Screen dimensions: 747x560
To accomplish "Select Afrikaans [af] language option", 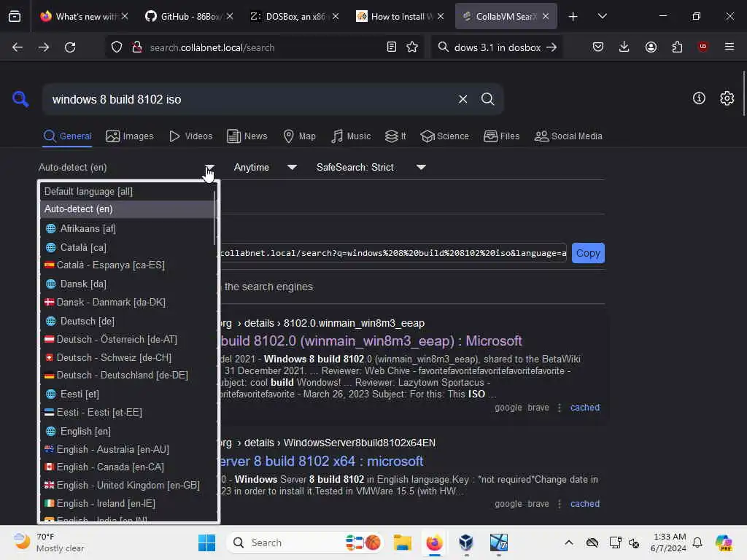I will [x=128, y=228].
